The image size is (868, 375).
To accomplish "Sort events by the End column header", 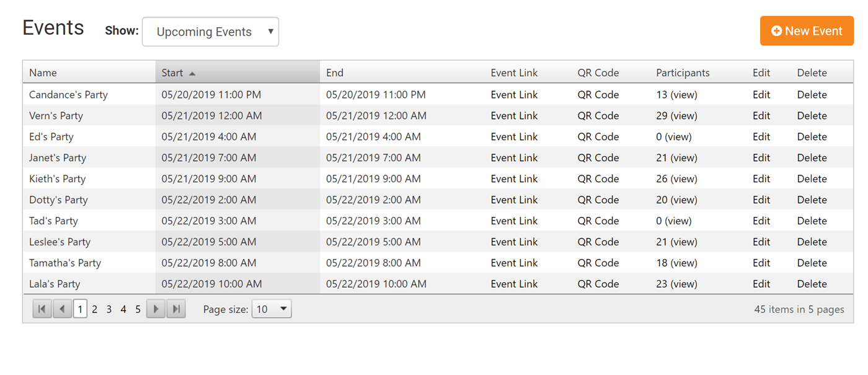I will (x=335, y=73).
